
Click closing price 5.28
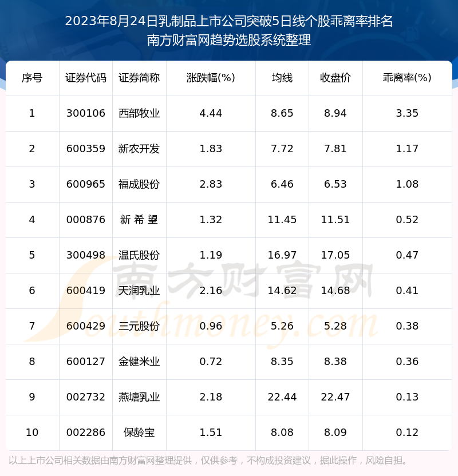point(335,326)
